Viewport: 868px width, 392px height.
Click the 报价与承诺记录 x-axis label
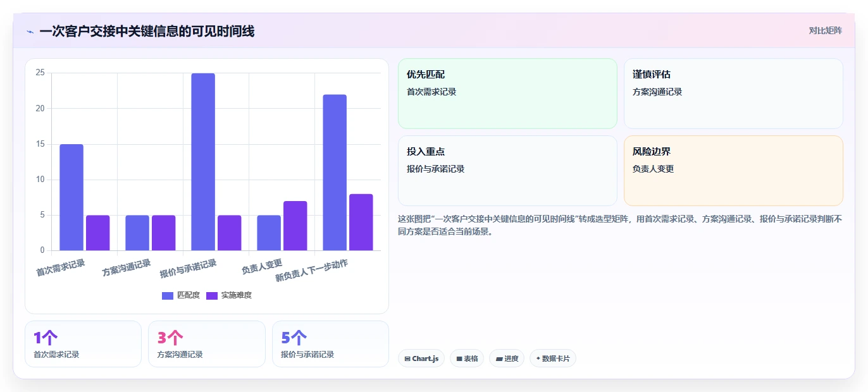point(189,269)
